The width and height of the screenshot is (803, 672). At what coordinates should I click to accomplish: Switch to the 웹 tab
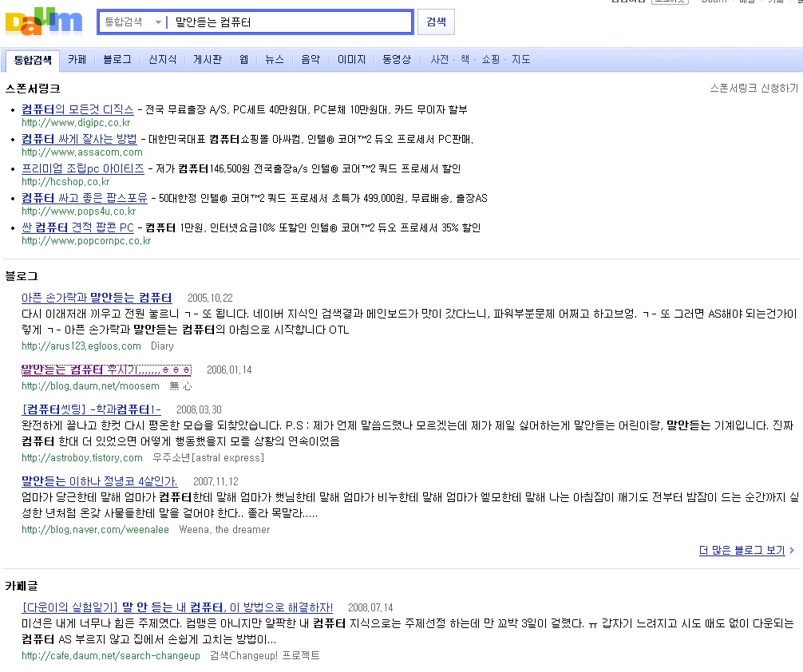243,59
